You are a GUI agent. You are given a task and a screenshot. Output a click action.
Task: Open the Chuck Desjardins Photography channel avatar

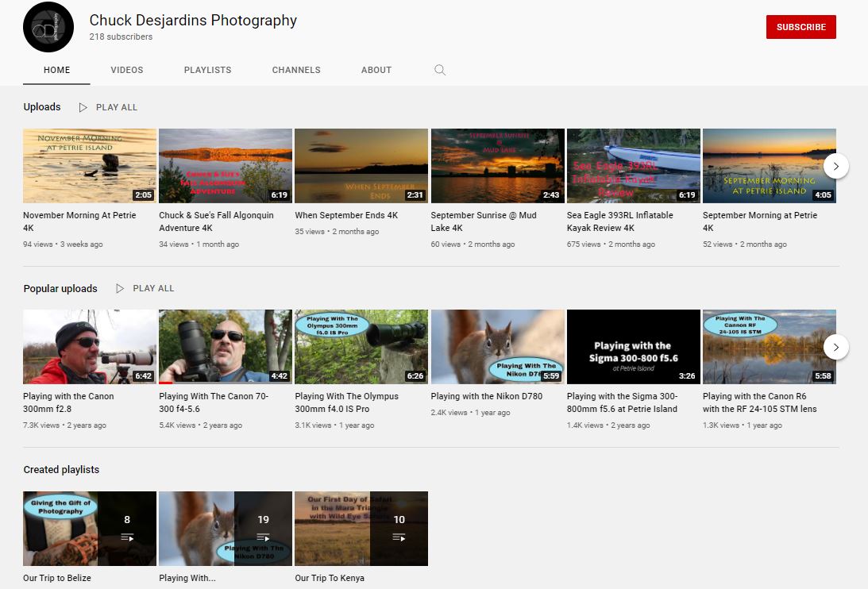(48, 27)
